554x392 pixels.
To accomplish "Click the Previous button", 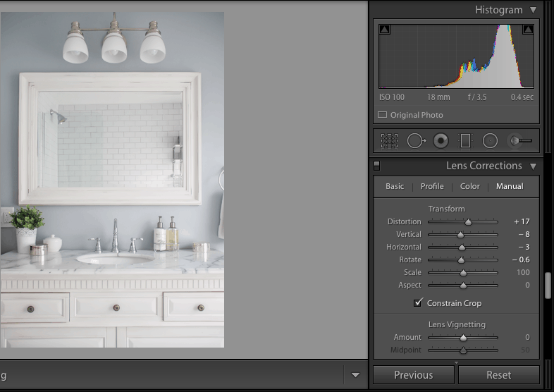I will point(413,374).
